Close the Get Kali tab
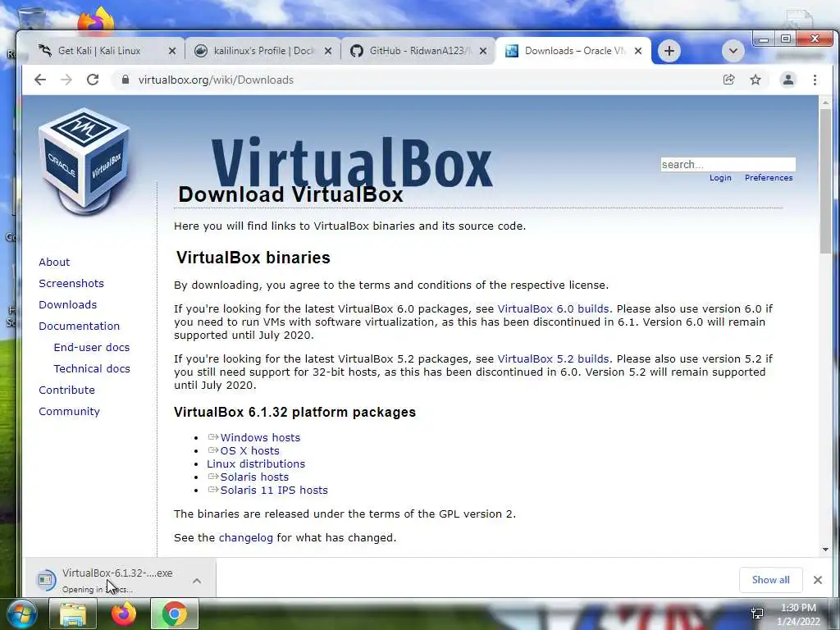This screenshot has width=840, height=630. click(172, 51)
